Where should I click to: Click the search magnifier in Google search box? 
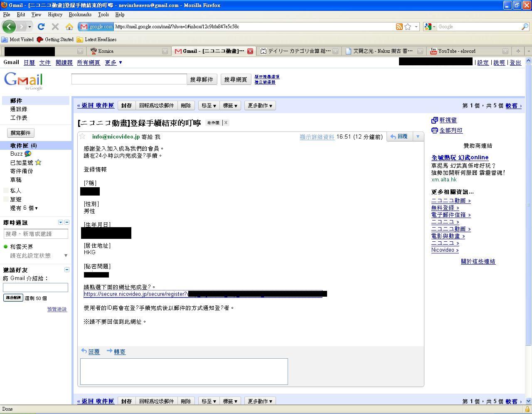pyautogui.click(x=525, y=27)
